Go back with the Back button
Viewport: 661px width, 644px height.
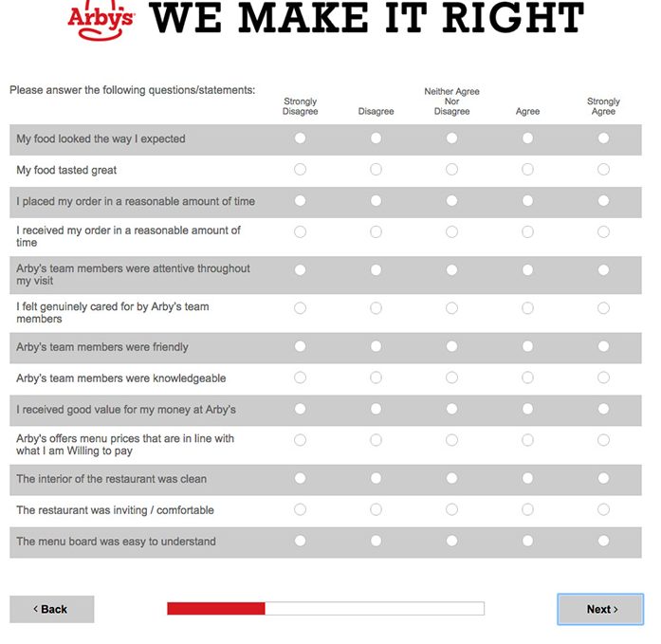(x=51, y=609)
